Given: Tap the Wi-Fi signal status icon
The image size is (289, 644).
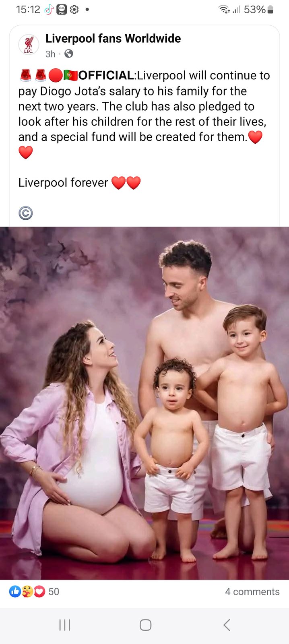Looking at the screenshot, I should coord(225,10).
